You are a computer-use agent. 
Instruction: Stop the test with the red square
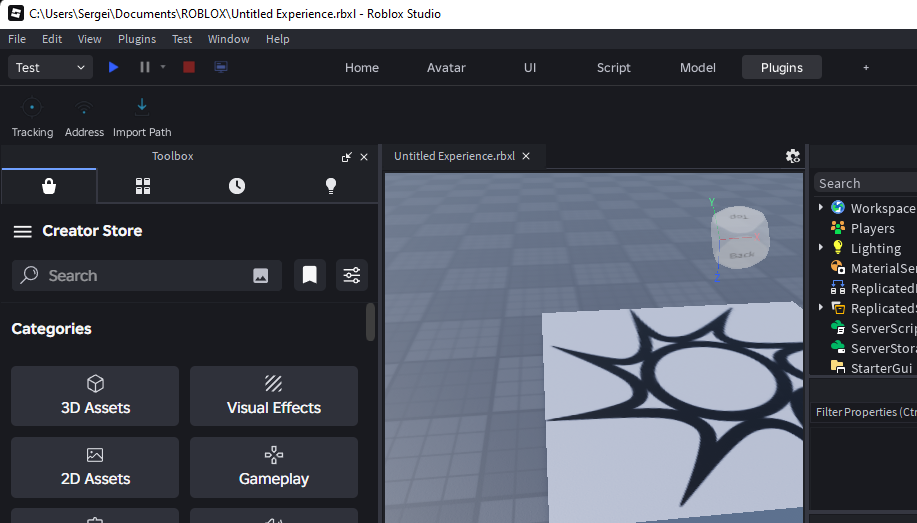[188, 67]
